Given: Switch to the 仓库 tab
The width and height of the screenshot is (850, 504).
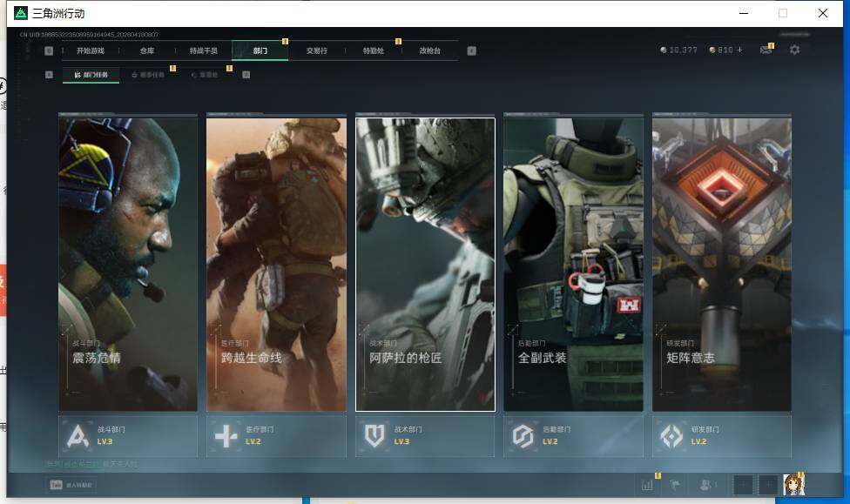Looking at the screenshot, I should [147, 50].
